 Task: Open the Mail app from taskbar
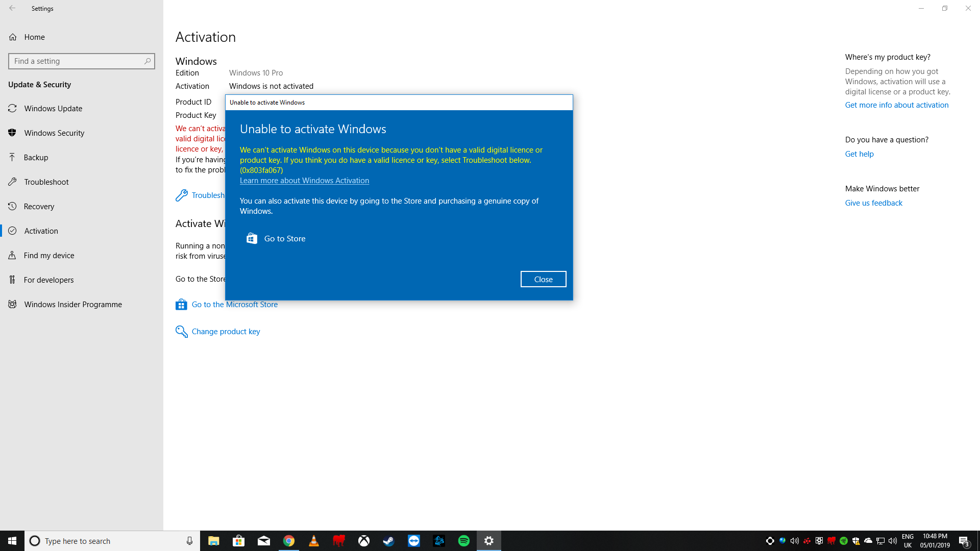[x=264, y=541]
